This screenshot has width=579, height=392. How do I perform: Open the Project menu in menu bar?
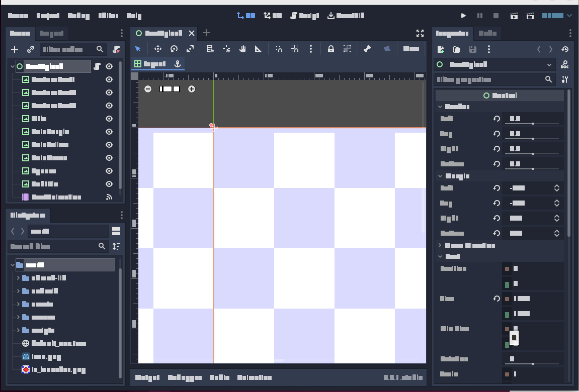tap(48, 16)
